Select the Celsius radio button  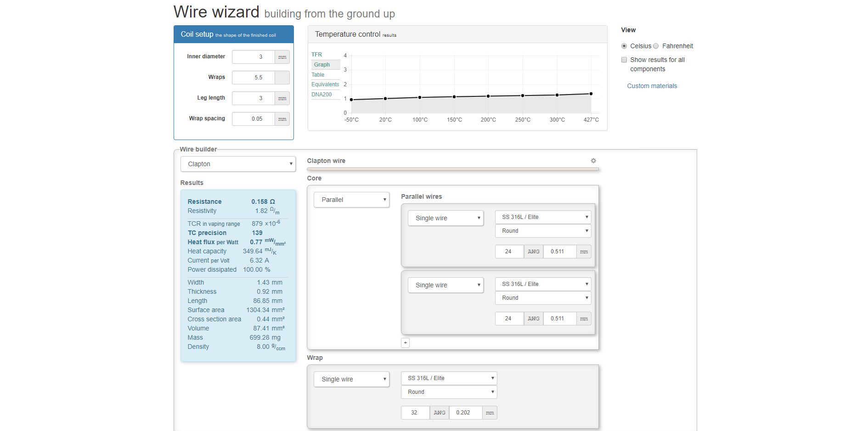click(x=624, y=46)
